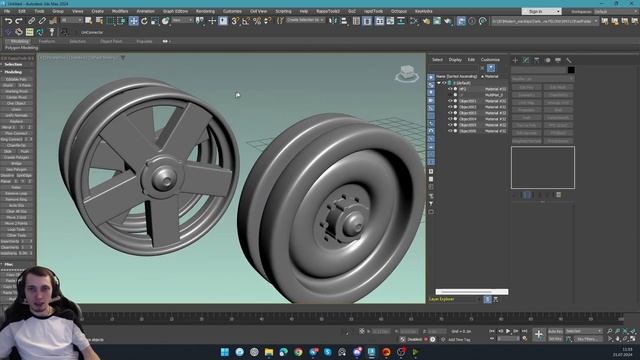Redo the last undone action
The image size is (640, 360).
19,21
